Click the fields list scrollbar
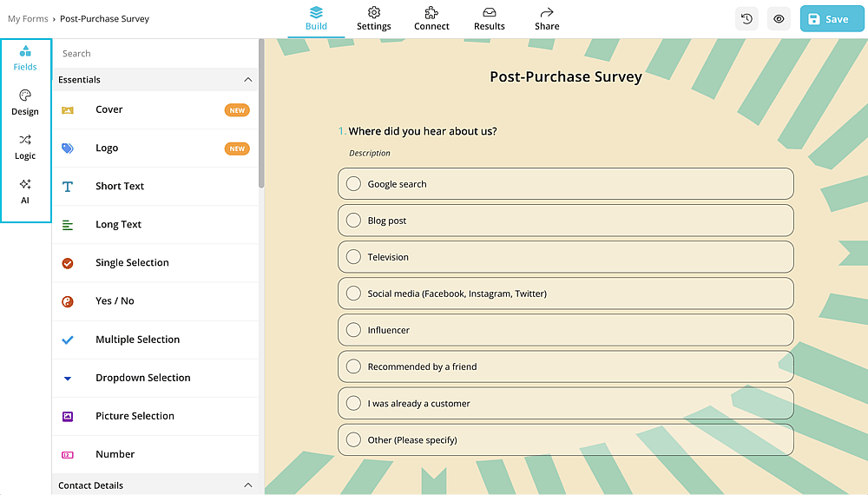 (x=261, y=114)
